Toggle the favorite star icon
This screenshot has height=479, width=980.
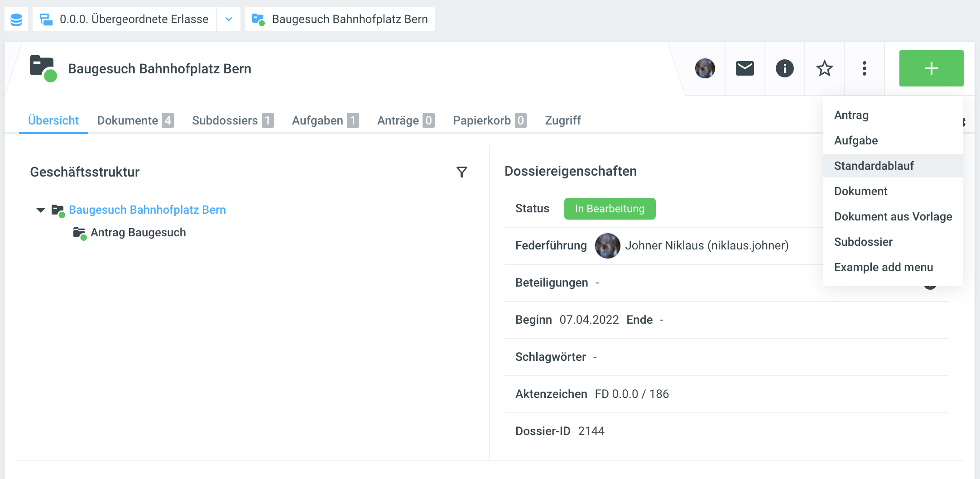tap(824, 68)
